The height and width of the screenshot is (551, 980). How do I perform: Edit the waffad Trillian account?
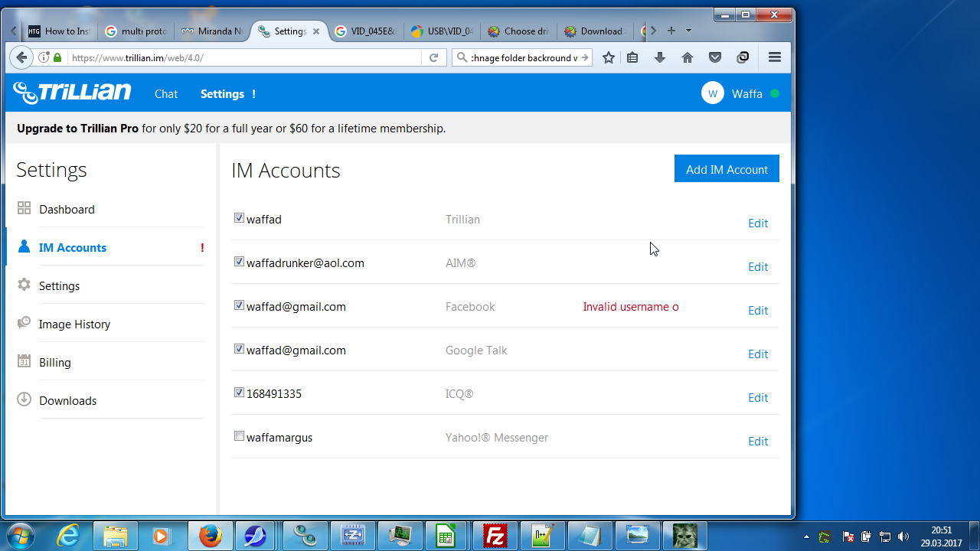(x=758, y=223)
